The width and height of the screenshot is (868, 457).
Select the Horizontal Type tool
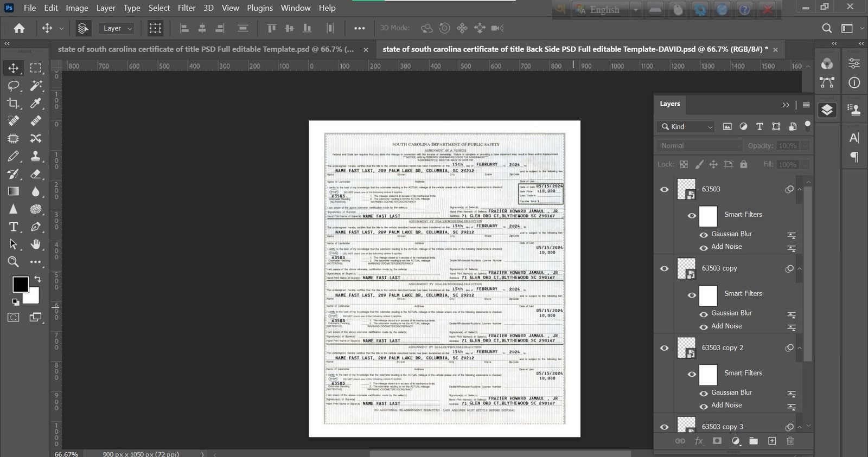click(13, 227)
